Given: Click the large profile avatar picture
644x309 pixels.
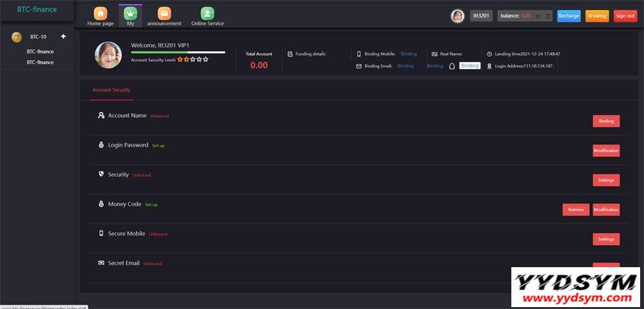Looking at the screenshot, I should (x=108, y=55).
